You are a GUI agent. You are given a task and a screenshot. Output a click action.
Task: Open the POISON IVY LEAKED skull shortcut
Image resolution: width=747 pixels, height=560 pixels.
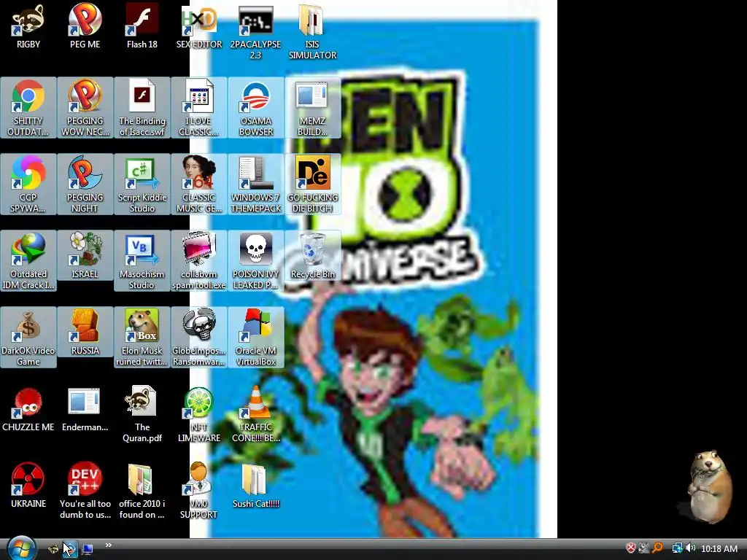[x=256, y=261]
